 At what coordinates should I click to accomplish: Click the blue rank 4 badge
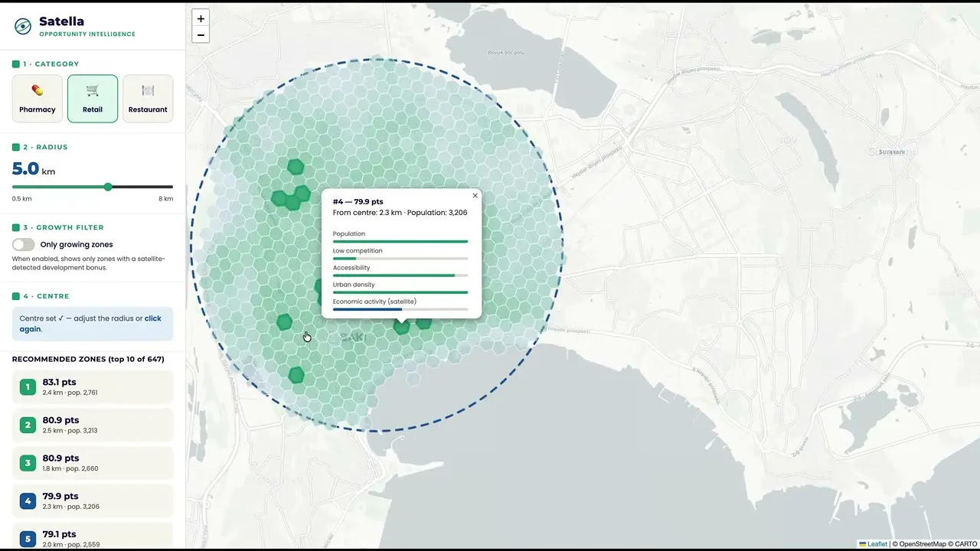tap(28, 501)
